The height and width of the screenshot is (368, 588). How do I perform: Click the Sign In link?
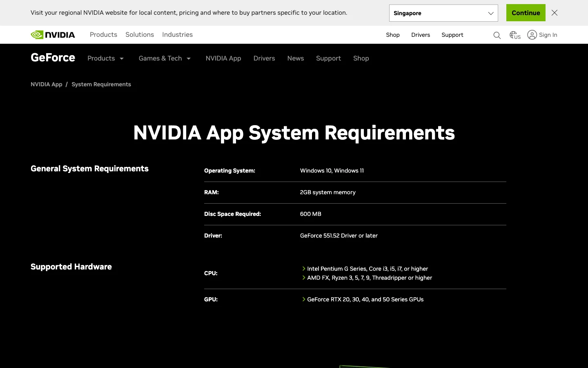[x=548, y=35]
